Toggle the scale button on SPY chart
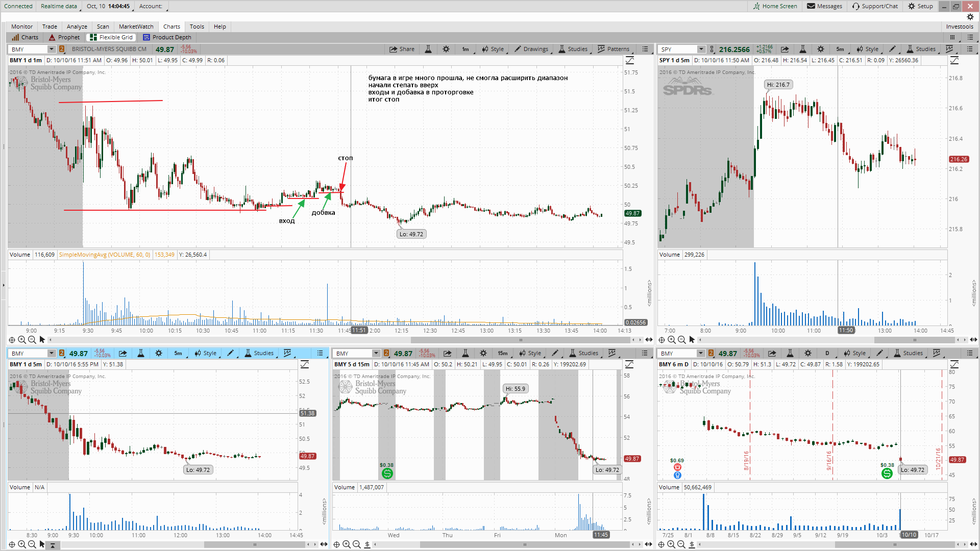This screenshot has width=980, height=551. click(954, 60)
